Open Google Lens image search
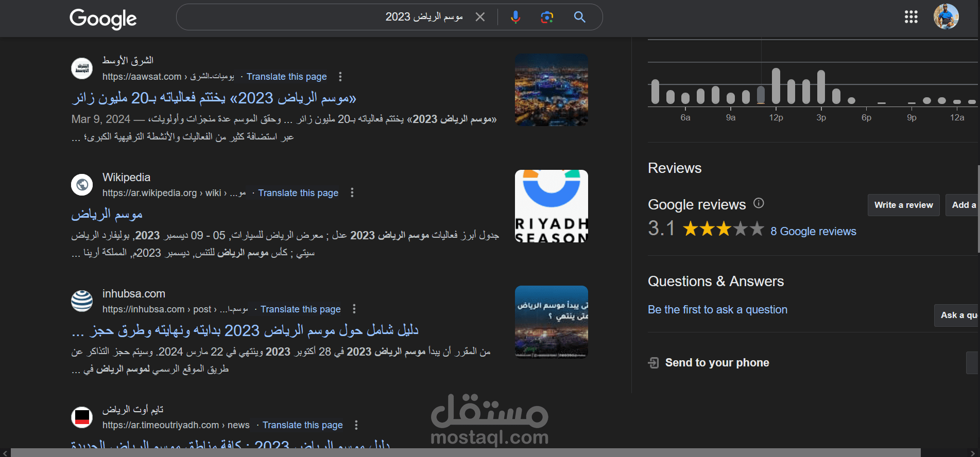The image size is (980, 457). click(547, 17)
